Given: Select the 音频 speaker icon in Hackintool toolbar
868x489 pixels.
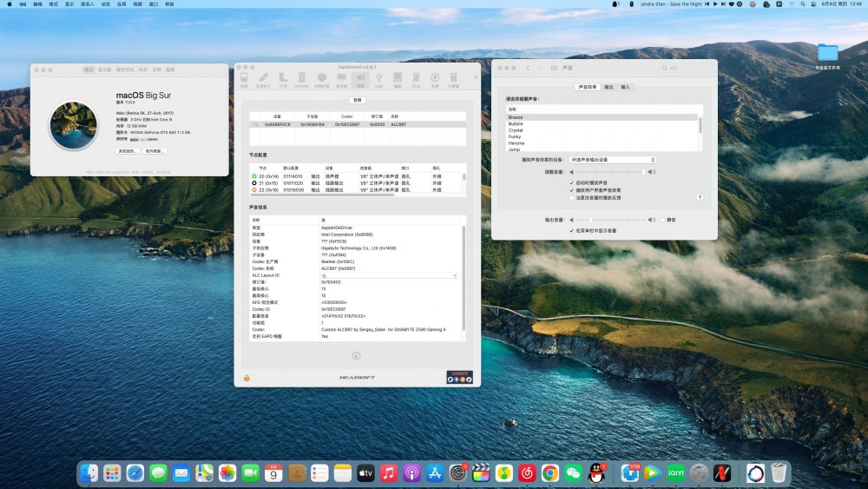Looking at the screenshot, I should pos(360,80).
